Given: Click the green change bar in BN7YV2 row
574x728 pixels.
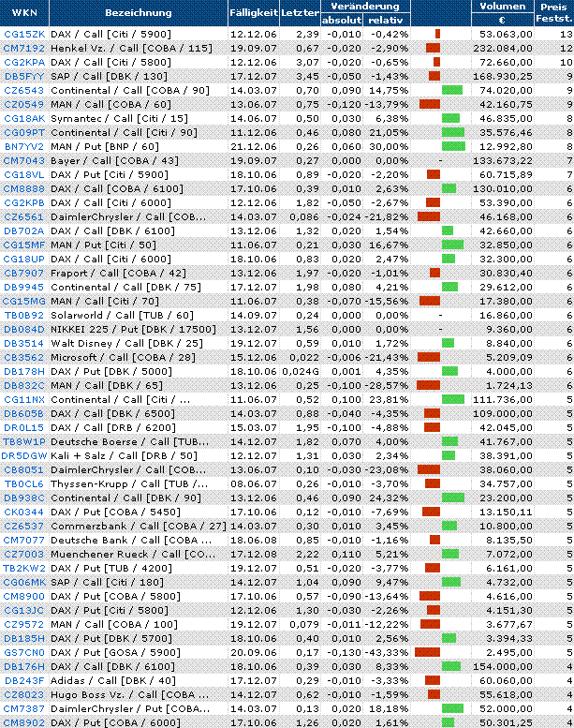Looking at the screenshot, I should tap(454, 146).
